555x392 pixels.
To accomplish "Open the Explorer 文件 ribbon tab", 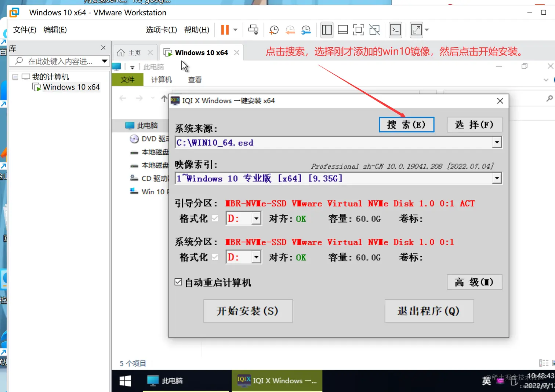I will [127, 80].
